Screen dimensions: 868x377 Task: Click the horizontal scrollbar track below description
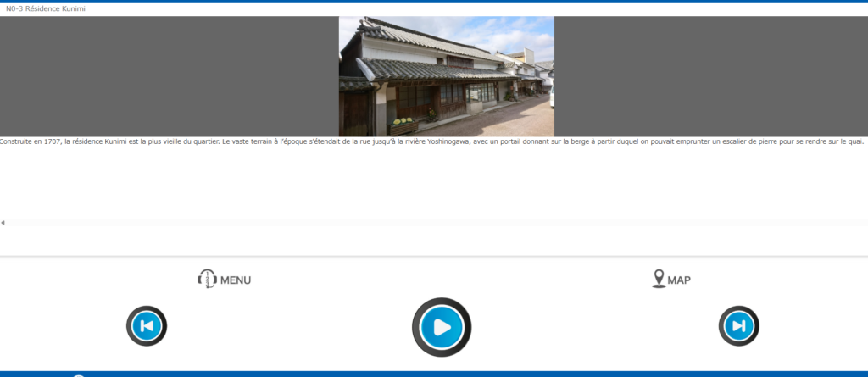(x=424, y=223)
